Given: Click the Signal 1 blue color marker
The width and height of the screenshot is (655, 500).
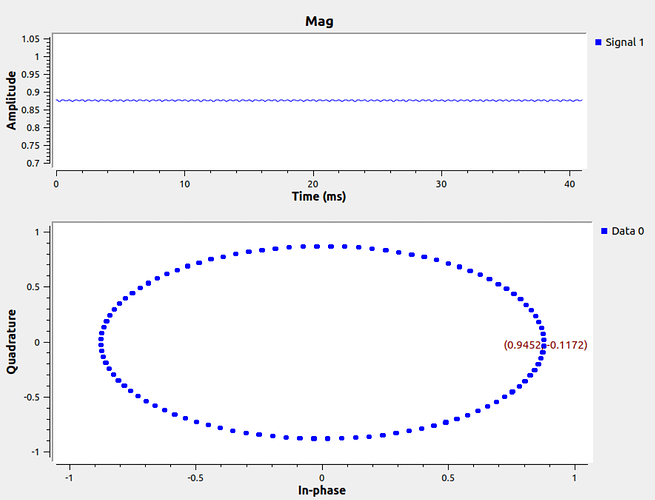Looking at the screenshot, I should coord(598,42).
